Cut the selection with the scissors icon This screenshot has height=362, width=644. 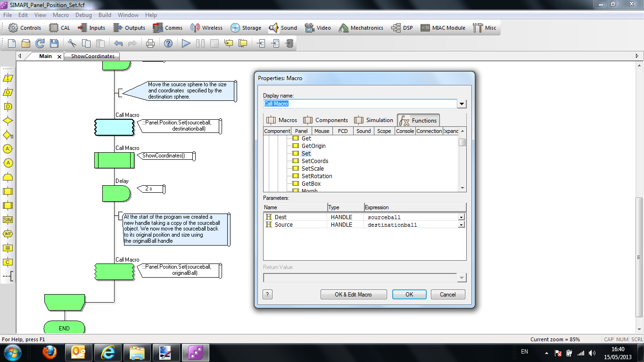(x=72, y=43)
